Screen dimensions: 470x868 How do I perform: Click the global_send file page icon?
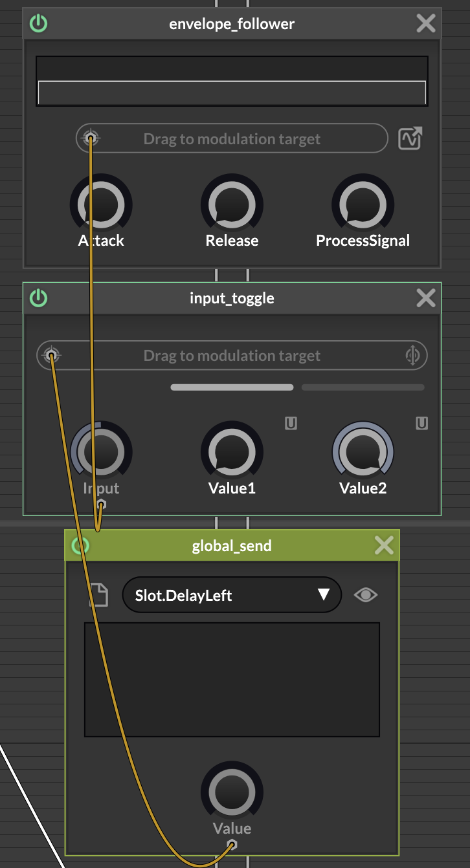click(x=98, y=595)
